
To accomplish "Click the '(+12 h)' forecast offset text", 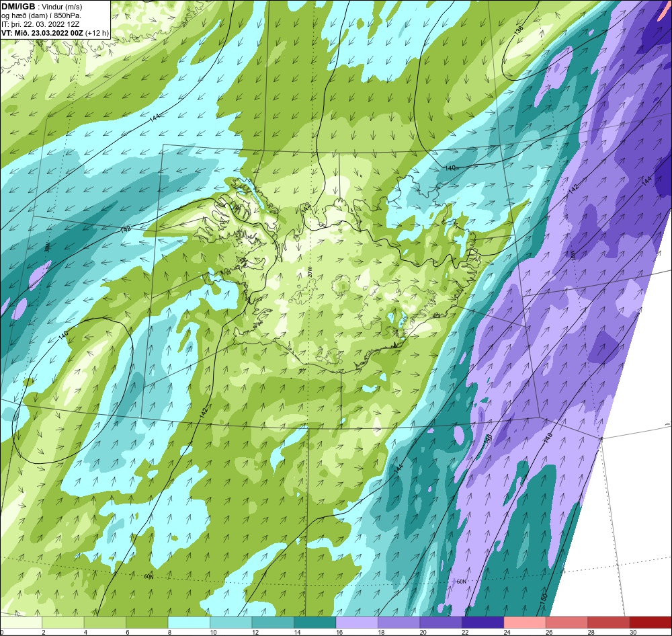I will pyautogui.click(x=97, y=32).
